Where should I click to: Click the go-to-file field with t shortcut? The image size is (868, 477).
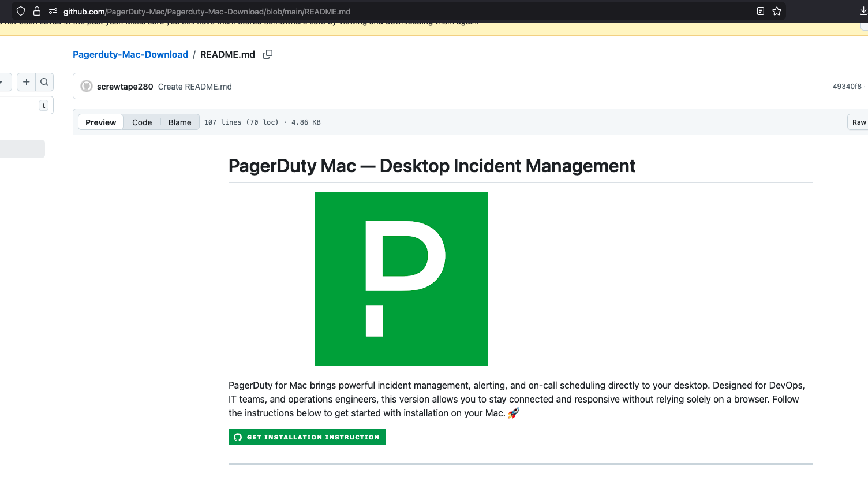pyautogui.click(x=27, y=105)
